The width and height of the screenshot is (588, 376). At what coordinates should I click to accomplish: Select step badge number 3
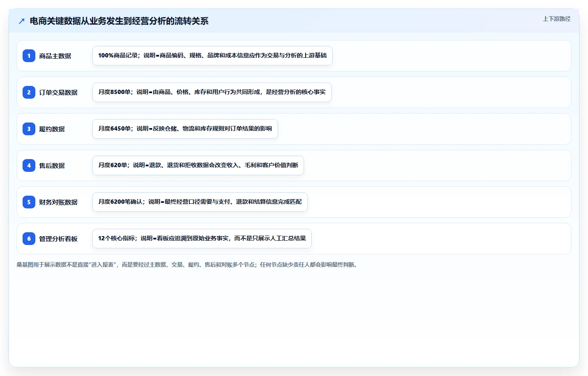point(29,129)
